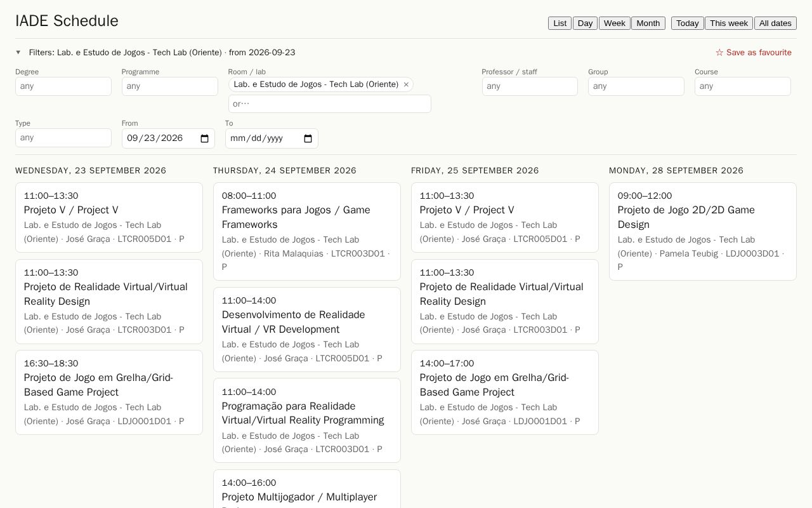The image size is (812, 508).
Task: Click Friday, 25 September 2026 heading
Action: (x=475, y=171)
